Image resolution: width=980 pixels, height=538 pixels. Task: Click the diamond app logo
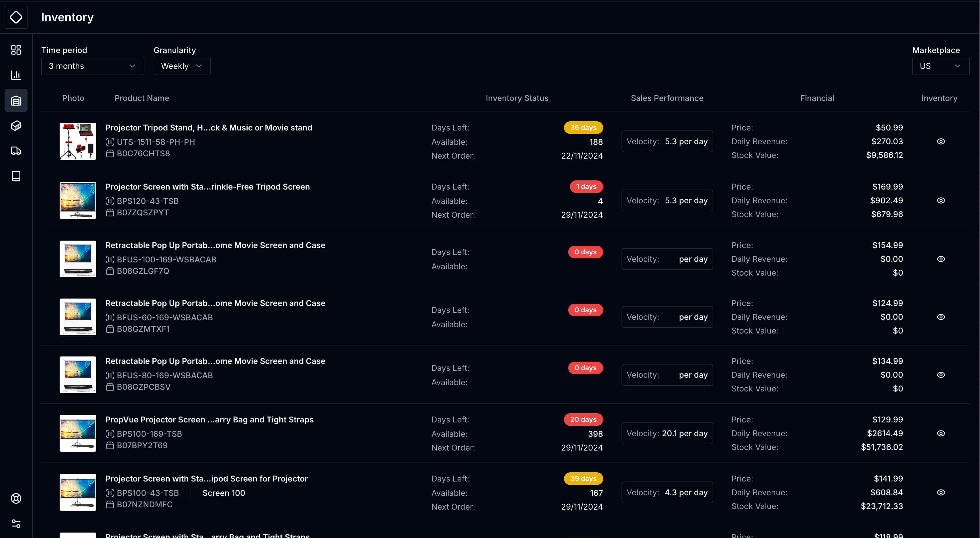16,17
